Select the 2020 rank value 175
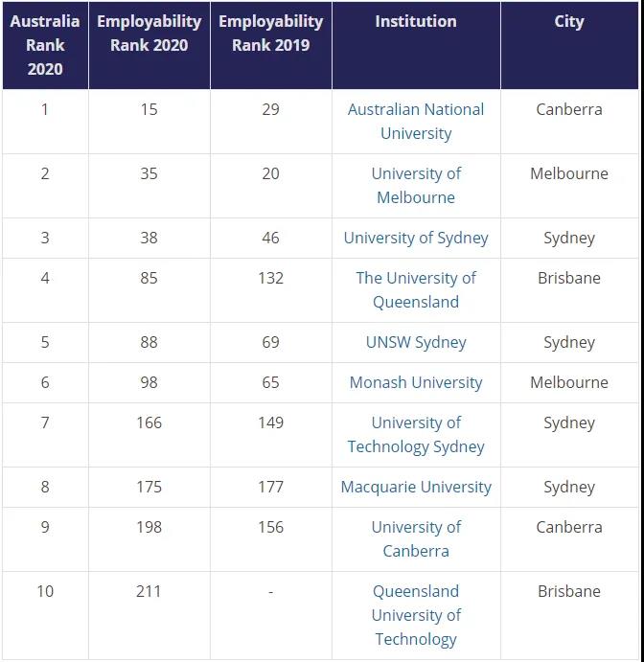This screenshot has height=662, width=644. pos(149,488)
